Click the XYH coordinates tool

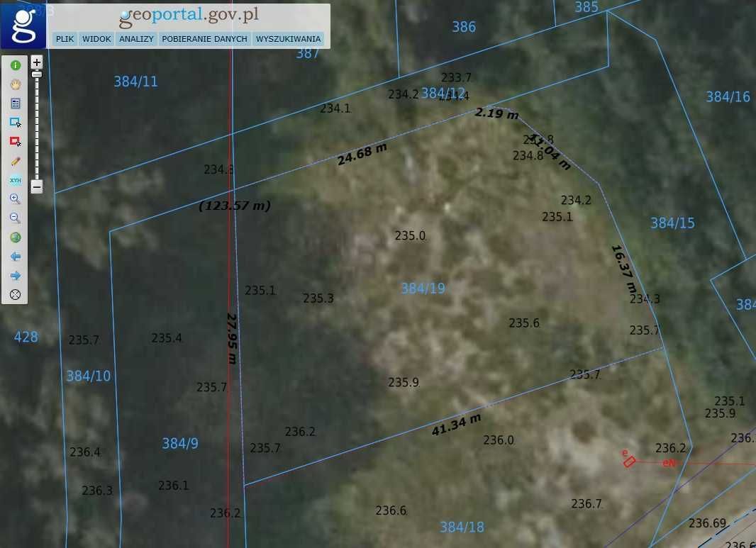[x=16, y=180]
